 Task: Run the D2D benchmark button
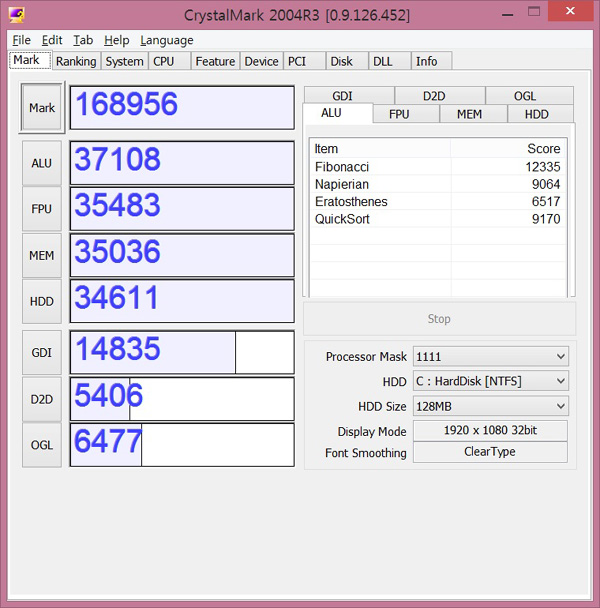tap(42, 399)
